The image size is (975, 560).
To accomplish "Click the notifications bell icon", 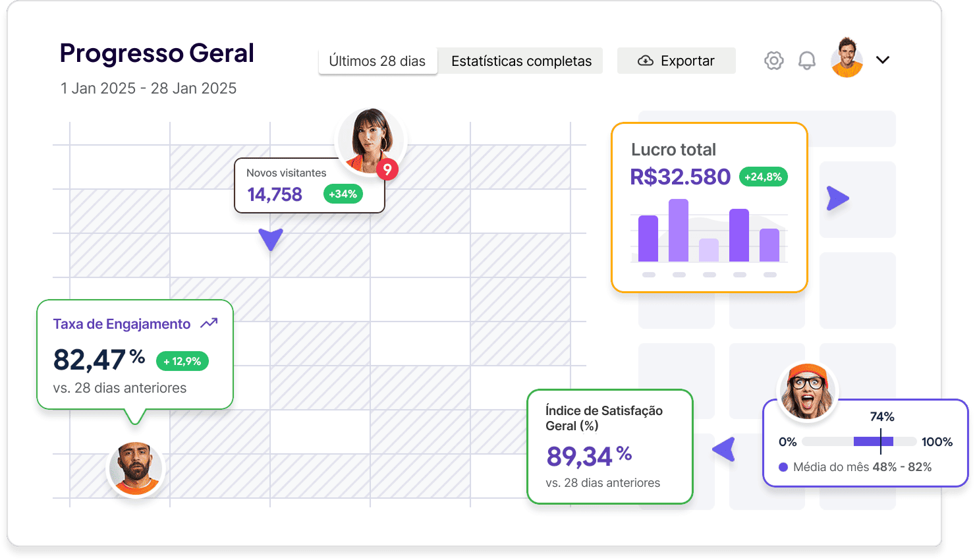I will [807, 60].
